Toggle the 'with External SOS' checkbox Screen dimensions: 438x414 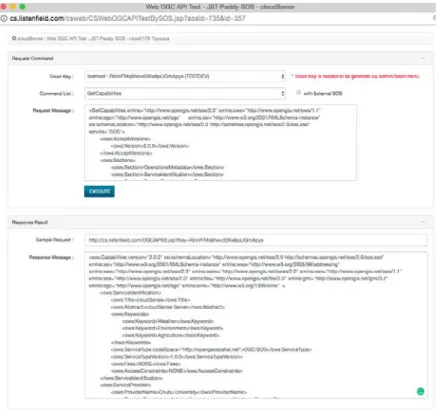tap(299, 93)
